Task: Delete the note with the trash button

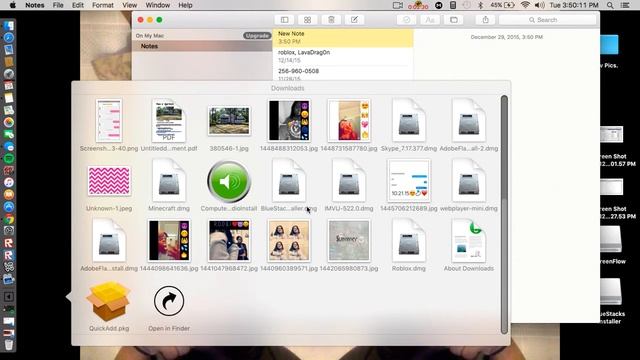Action: pyautogui.click(x=331, y=20)
